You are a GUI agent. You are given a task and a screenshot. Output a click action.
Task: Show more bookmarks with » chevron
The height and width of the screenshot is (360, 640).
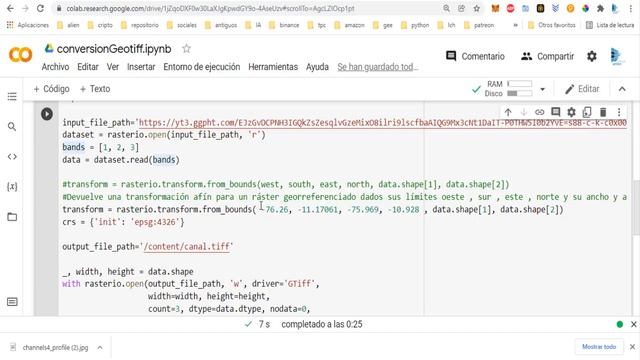pyautogui.click(x=516, y=25)
